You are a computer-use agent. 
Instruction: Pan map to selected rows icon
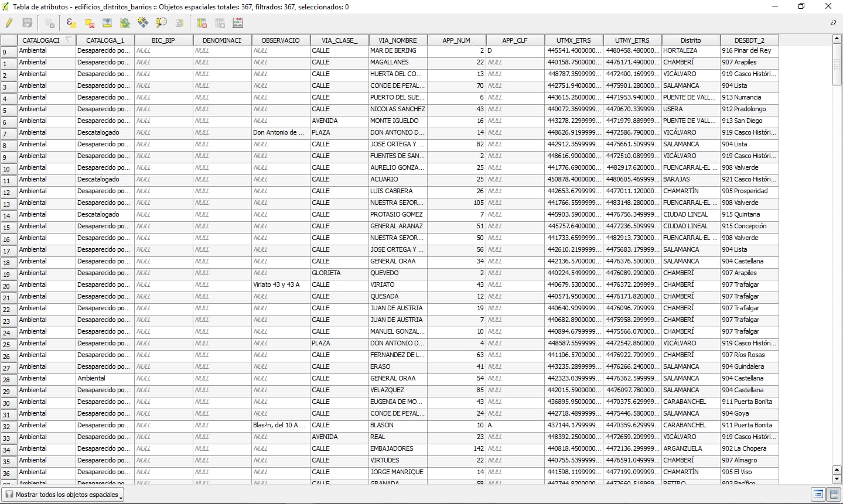143,23
